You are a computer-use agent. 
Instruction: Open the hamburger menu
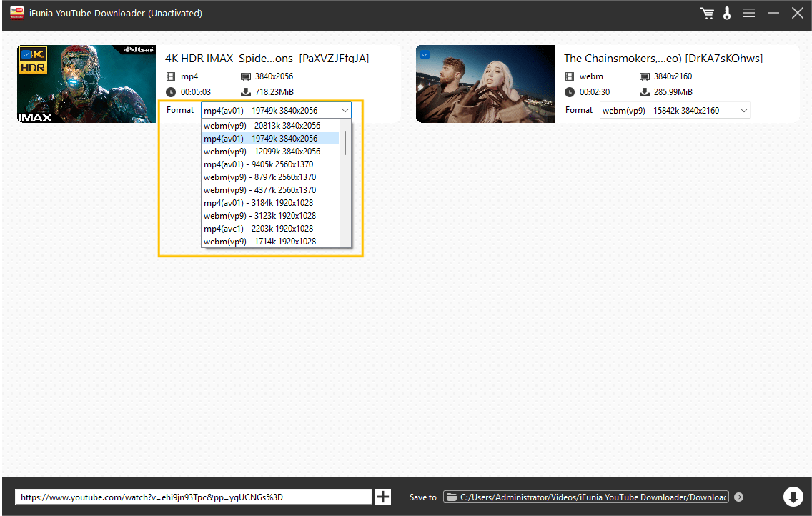pyautogui.click(x=749, y=14)
